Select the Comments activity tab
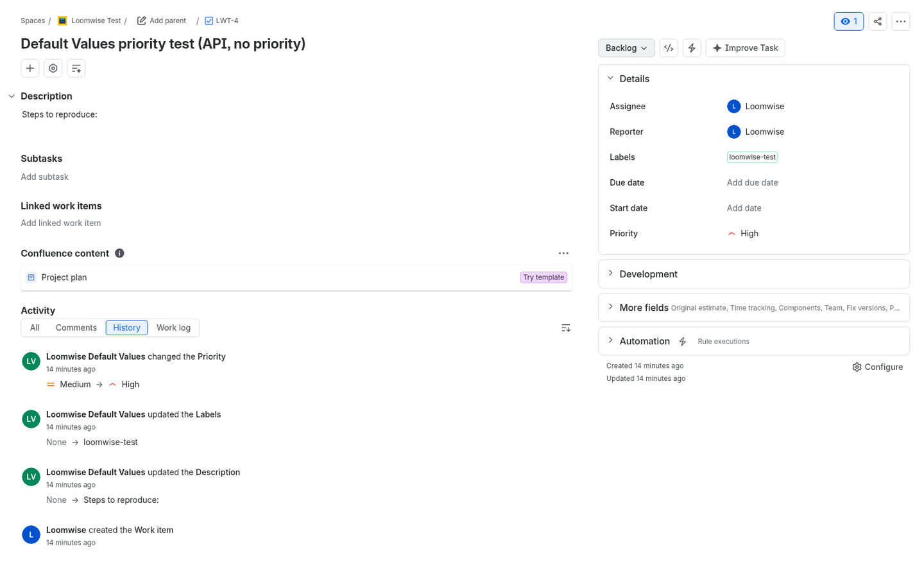 coord(76,328)
